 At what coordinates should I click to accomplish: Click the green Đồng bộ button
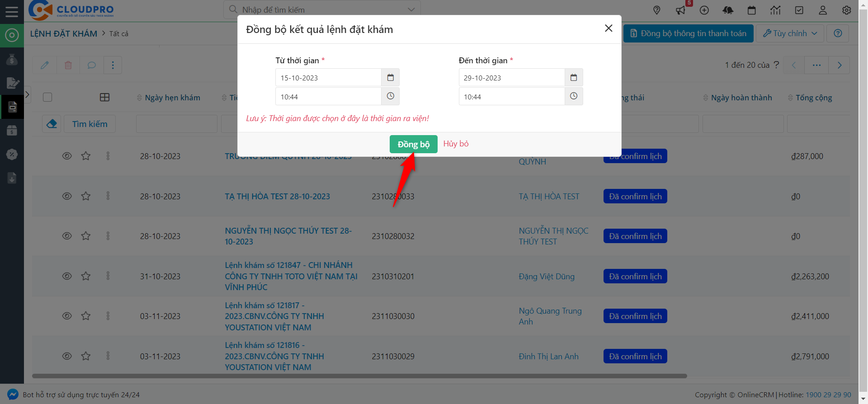click(414, 144)
